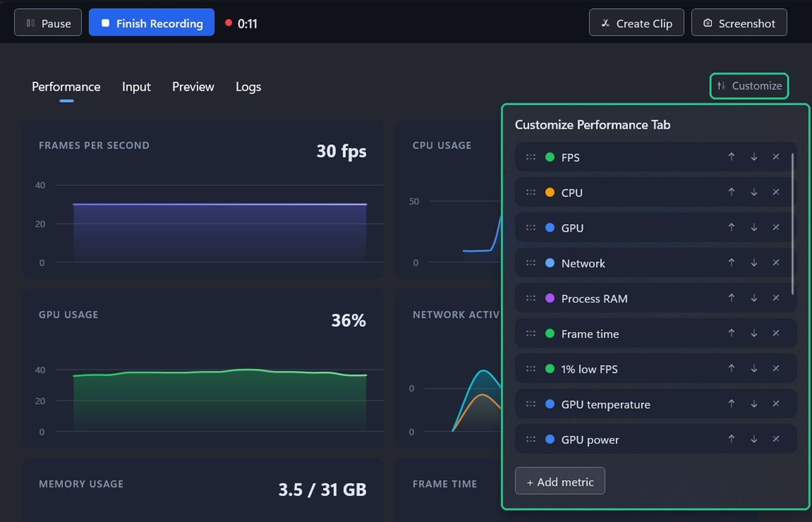812x522 pixels.
Task: Move Frame time metric down
Action: tap(754, 333)
